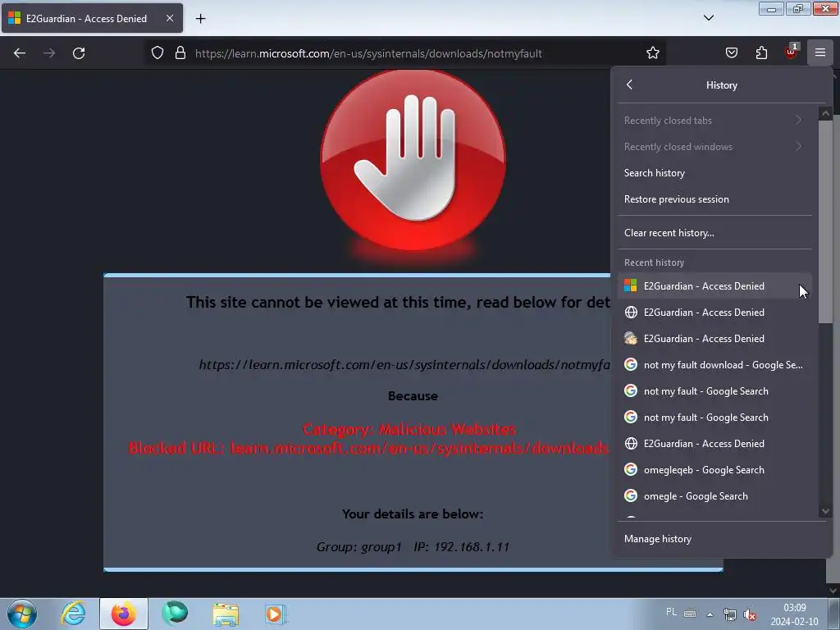Click the padlock site information icon
840x630 pixels.
coord(180,53)
